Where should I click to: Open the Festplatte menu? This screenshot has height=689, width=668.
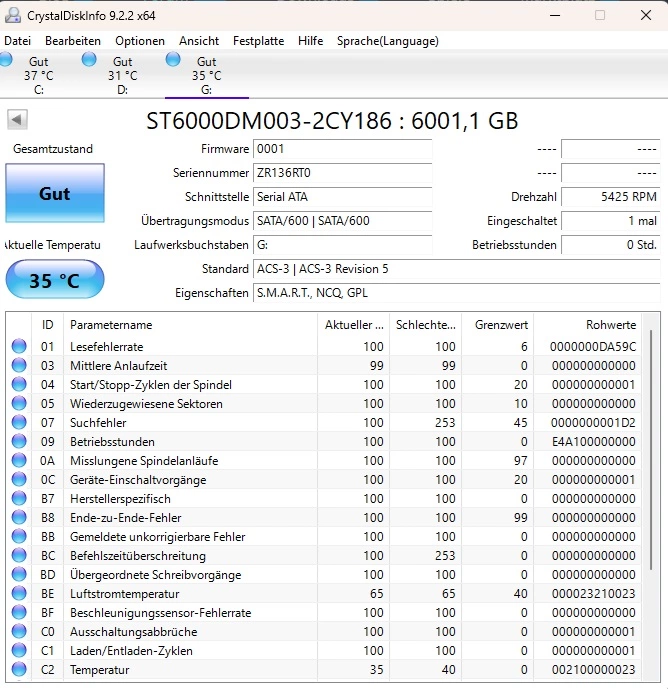(258, 41)
